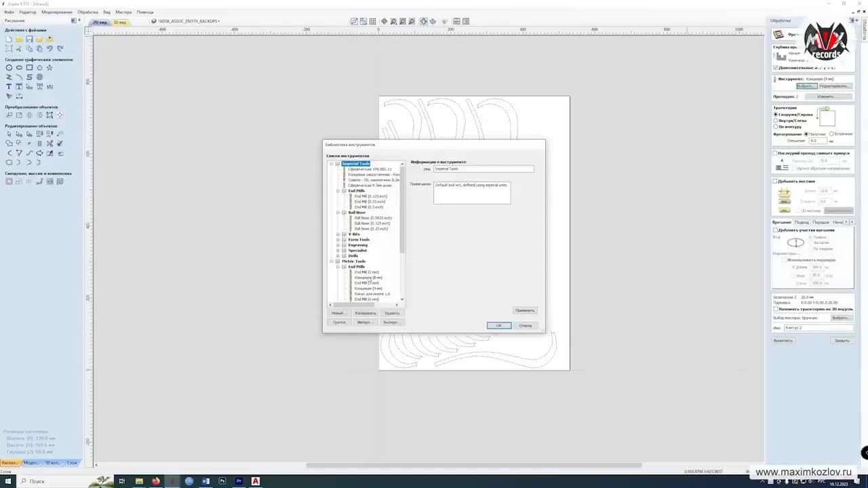Click the Photoshop icon in the taskbar
The image size is (868, 488).
coord(222,481)
